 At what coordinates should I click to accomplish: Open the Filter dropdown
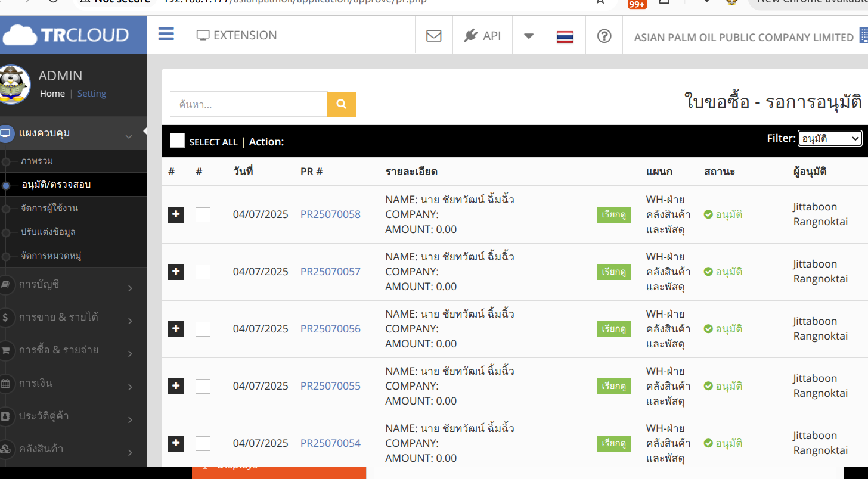[x=830, y=138]
